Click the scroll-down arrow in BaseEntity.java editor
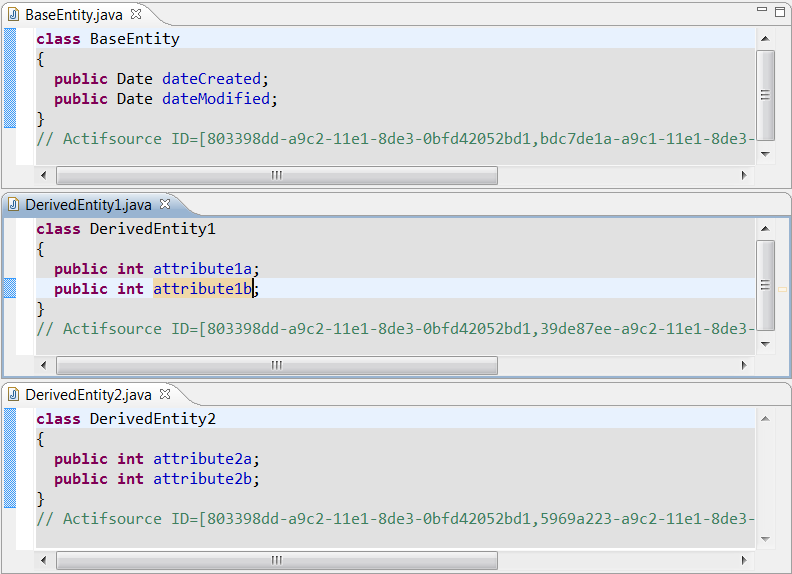Screen dimensions: 792x574 (x=765, y=154)
